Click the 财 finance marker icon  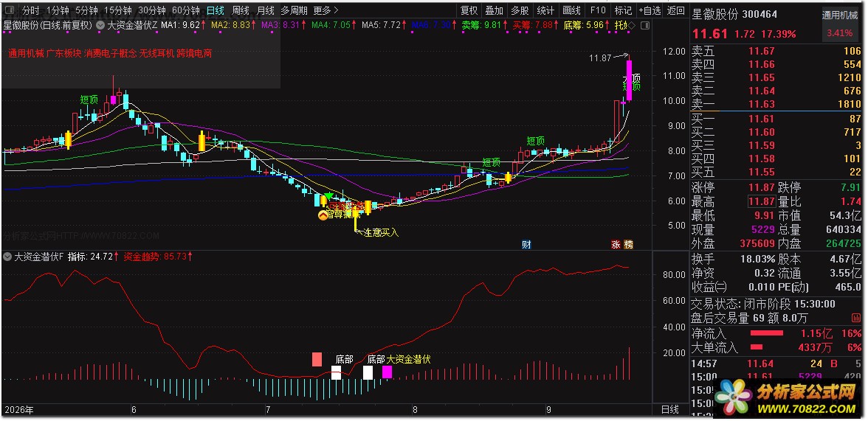click(x=526, y=245)
